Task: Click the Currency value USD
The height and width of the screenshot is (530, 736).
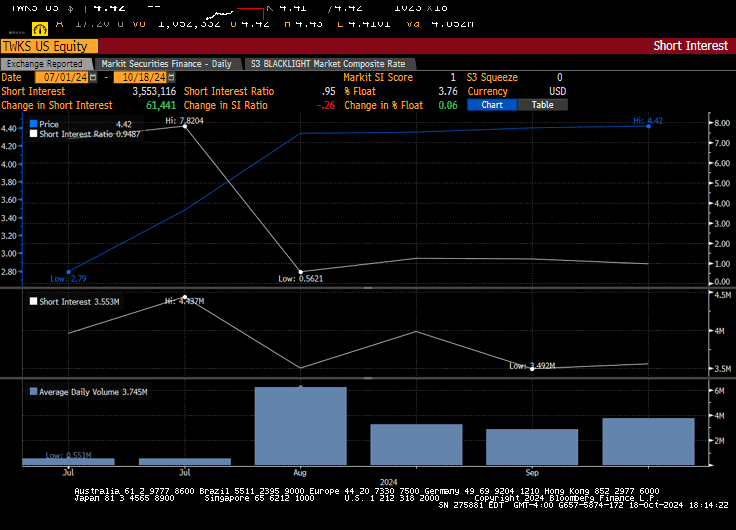Action: pos(558,91)
